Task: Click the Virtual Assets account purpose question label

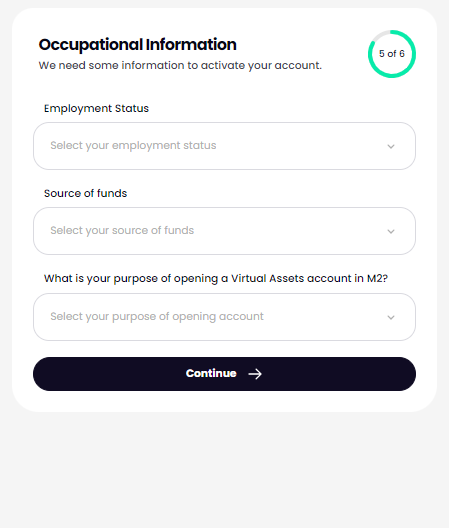Action: 216,278
